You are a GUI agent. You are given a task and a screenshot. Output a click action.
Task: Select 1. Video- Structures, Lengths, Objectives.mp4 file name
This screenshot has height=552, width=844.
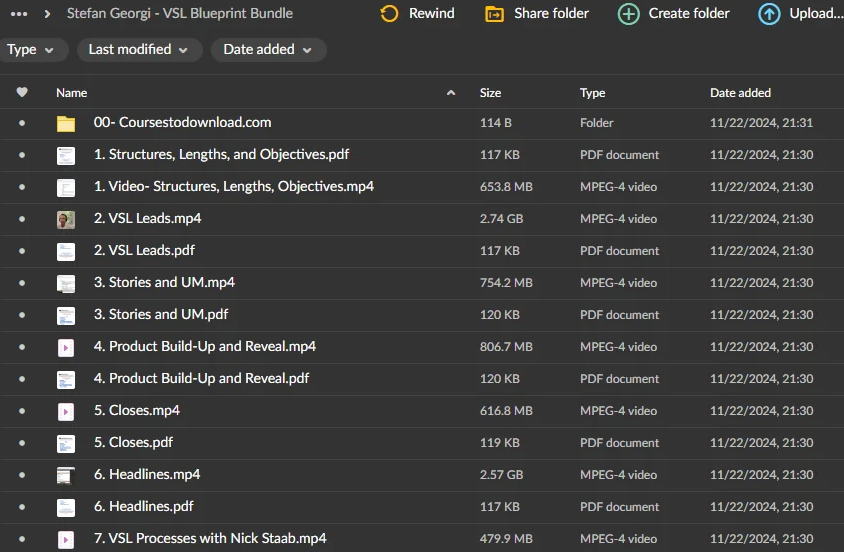tap(234, 186)
